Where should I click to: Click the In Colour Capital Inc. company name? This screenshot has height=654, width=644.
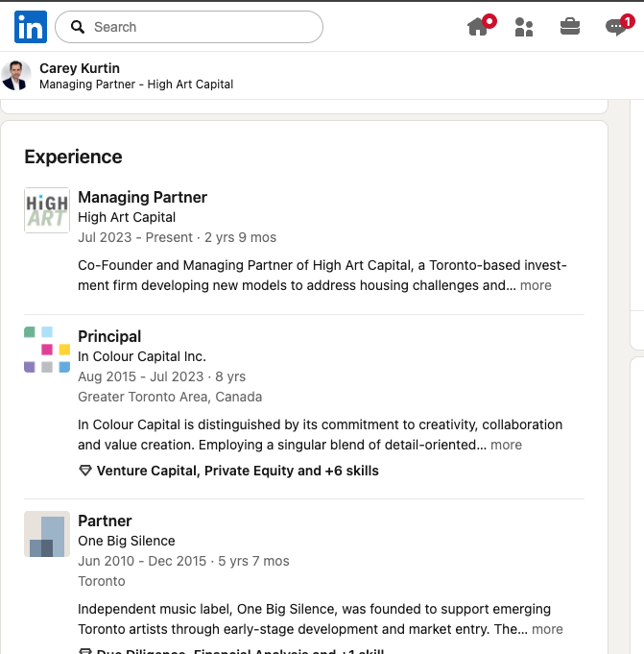point(142,356)
